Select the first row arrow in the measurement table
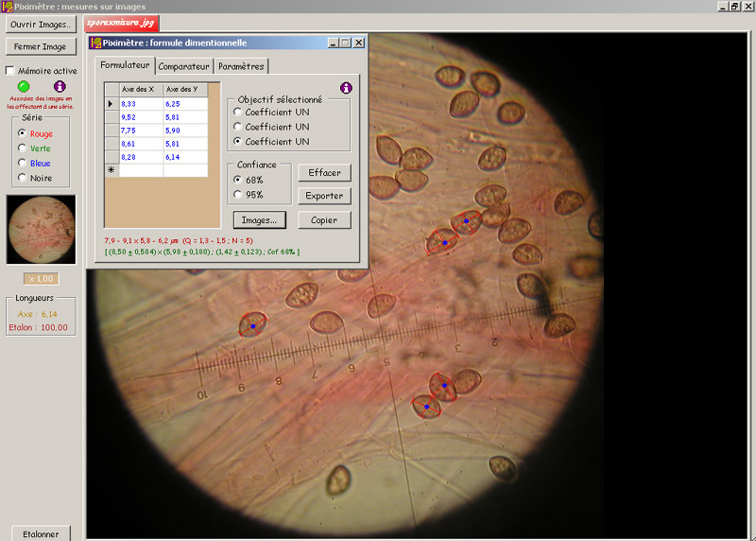Screen dimensions: 756x541 coord(112,104)
